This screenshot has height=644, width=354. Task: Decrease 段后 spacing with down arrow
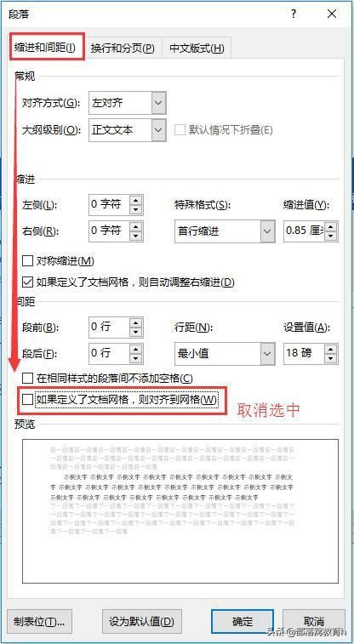[137, 358]
